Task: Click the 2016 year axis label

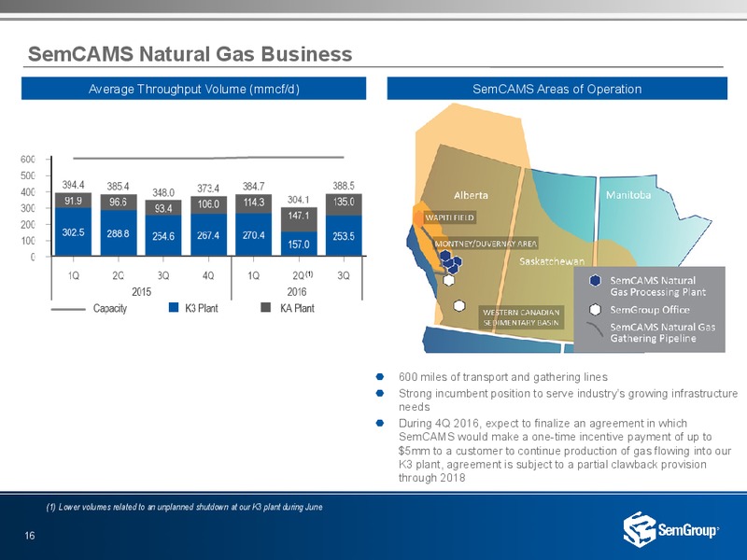Action: tap(296, 292)
